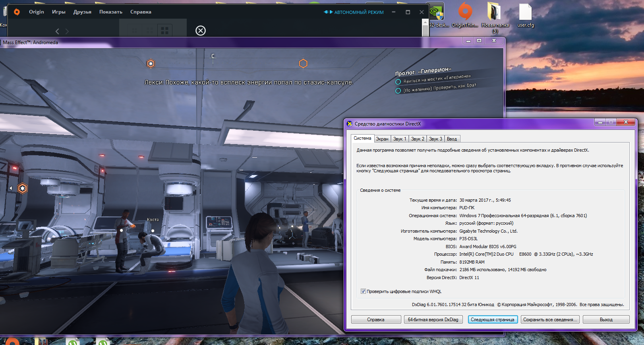Click the Справка button in DxDiag
Viewport: 644px width, 345px height.
tap(376, 320)
